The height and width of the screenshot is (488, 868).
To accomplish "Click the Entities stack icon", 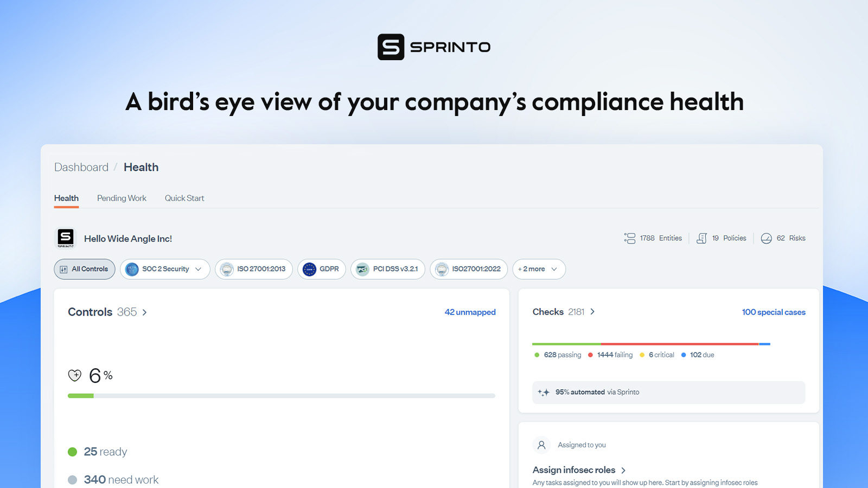I will tap(629, 238).
